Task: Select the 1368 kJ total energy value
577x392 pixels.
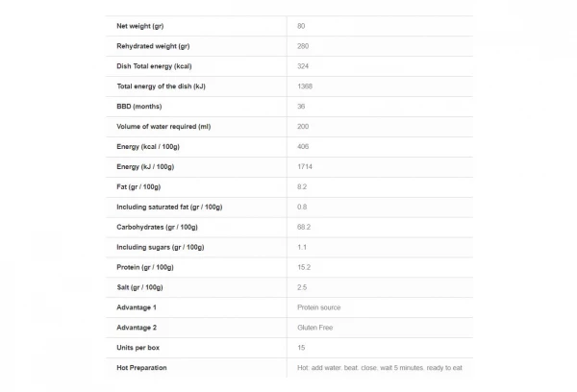Action: tap(306, 86)
